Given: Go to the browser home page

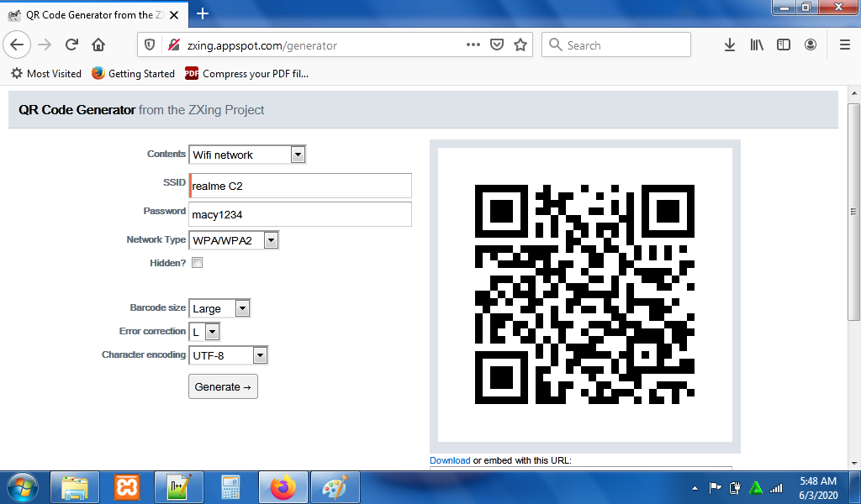Looking at the screenshot, I should pos(98,45).
